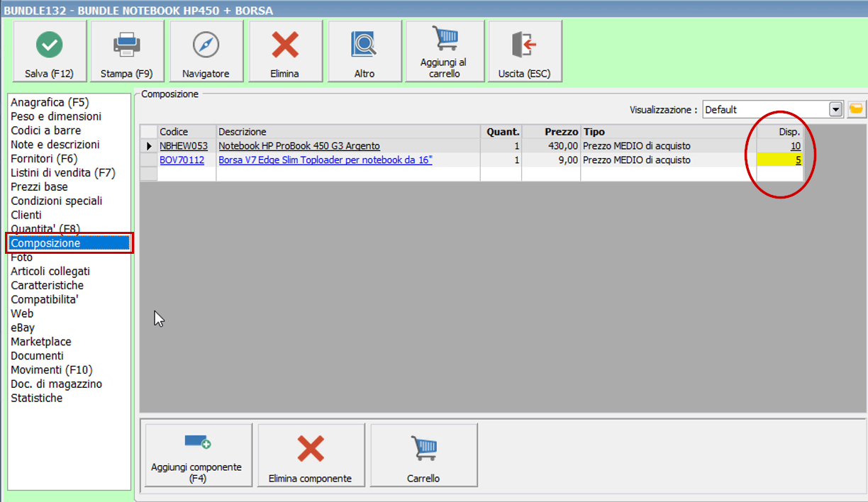Click the yellow folder icon beside Visualizzazione
This screenshot has height=502, width=868.
pyautogui.click(x=856, y=109)
